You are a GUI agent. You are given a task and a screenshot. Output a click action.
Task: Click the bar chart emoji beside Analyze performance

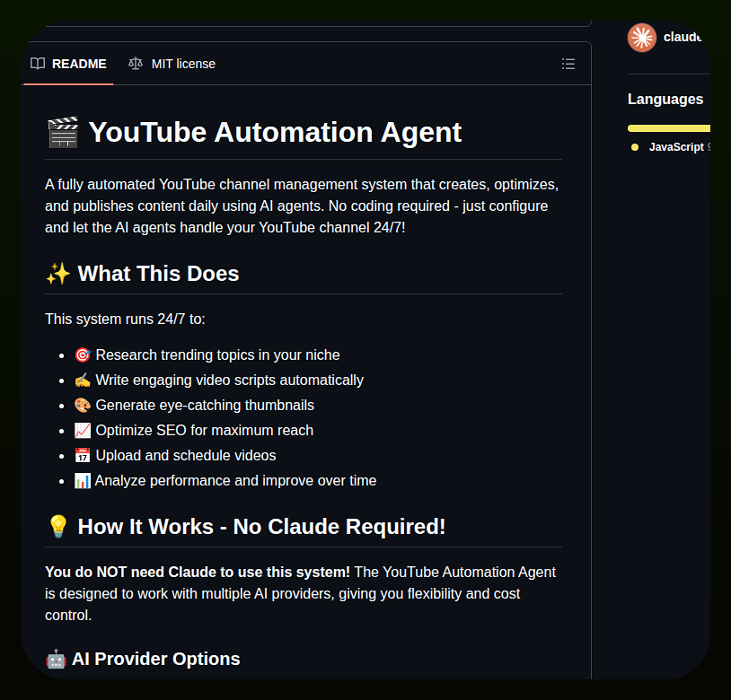tap(83, 481)
